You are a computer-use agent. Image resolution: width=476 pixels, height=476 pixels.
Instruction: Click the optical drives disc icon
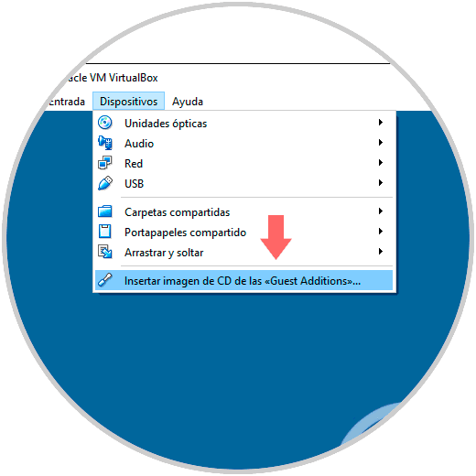click(104, 123)
